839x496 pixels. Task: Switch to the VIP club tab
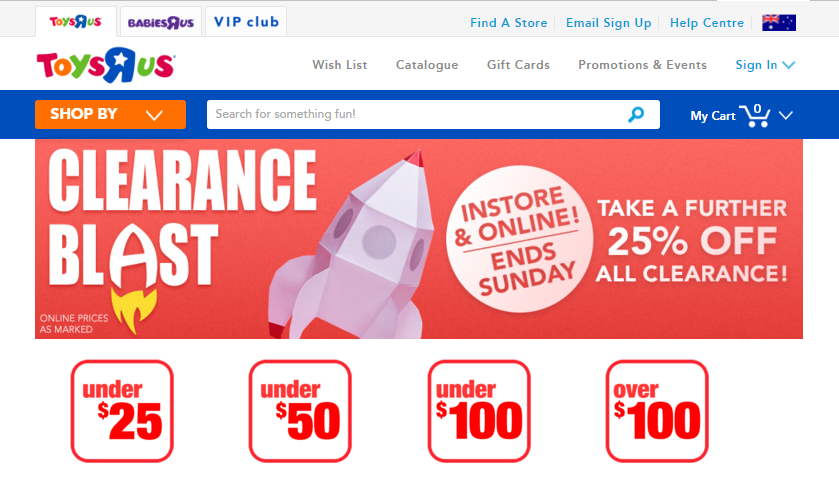point(246,22)
